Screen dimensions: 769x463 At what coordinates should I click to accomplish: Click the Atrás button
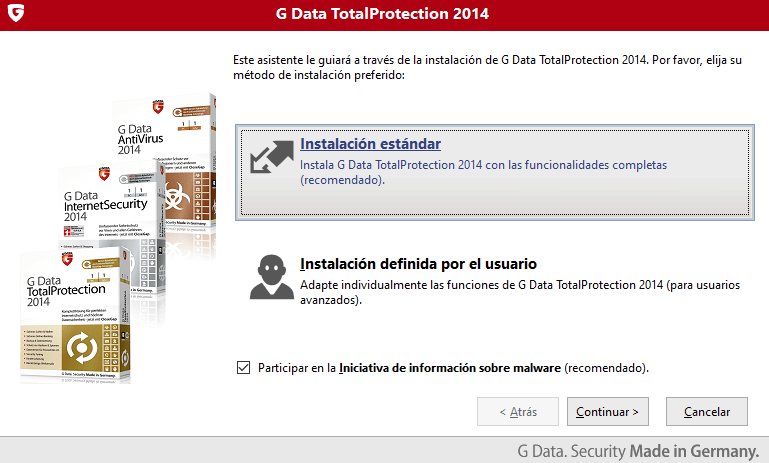pos(518,412)
